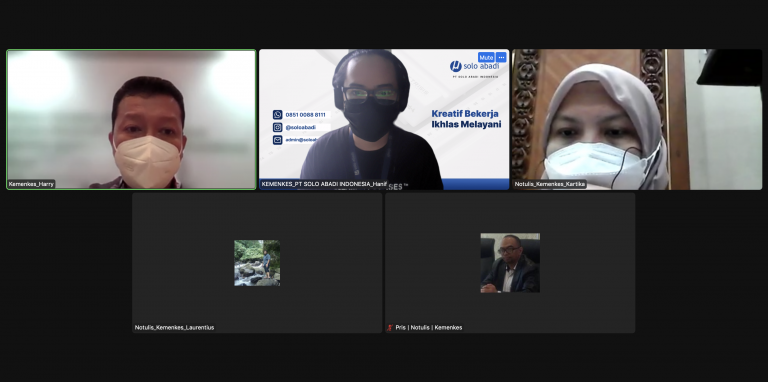Screen dimensions: 768x382
Task: Click the WhatsApp icon in the background
Action: point(278,115)
